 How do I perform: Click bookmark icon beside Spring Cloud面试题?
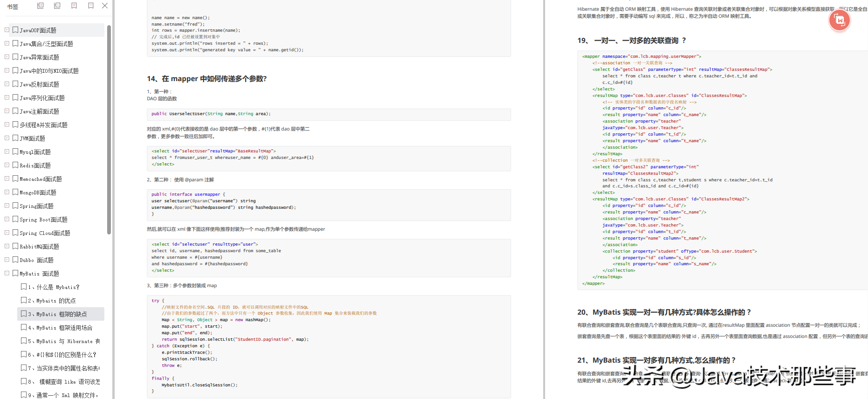pos(15,233)
